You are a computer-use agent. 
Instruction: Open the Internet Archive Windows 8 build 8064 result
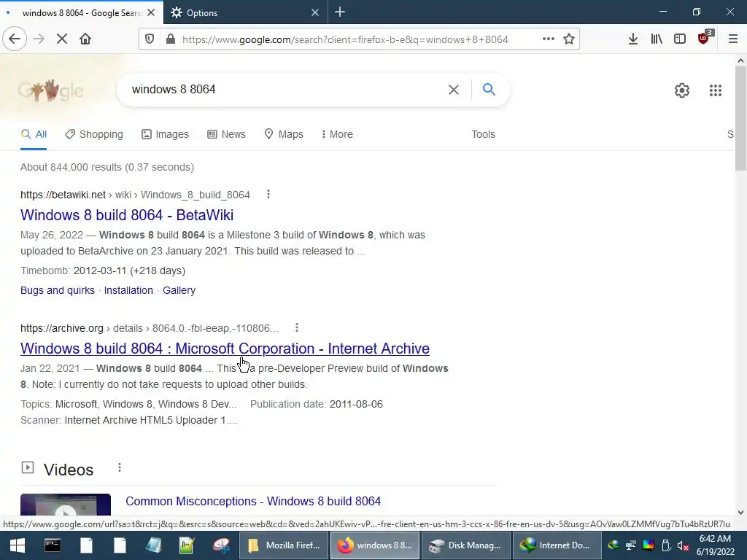point(225,348)
